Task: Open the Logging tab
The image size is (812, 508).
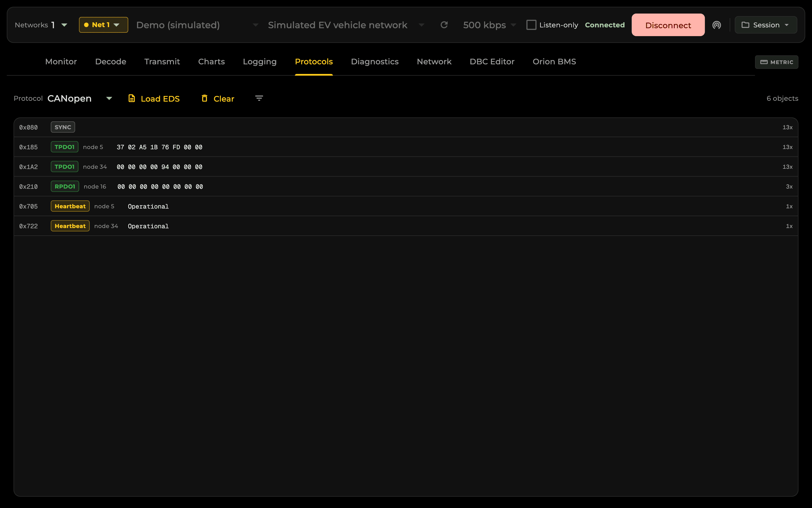Action: [260, 62]
